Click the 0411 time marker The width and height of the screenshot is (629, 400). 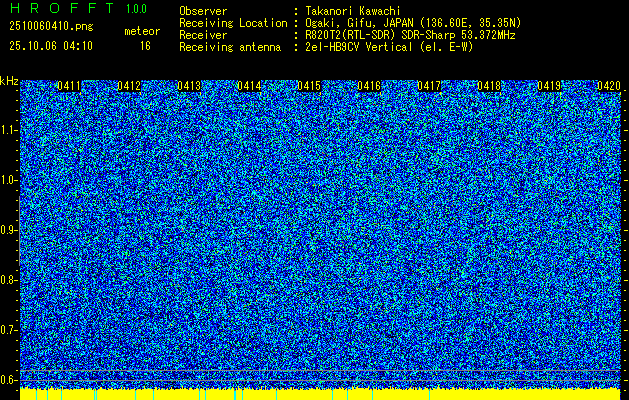69,86
